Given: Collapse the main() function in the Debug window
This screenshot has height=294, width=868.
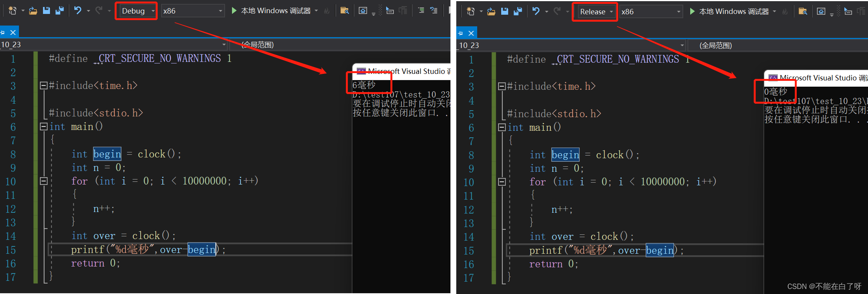Looking at the screenshot, I should 44,126.
